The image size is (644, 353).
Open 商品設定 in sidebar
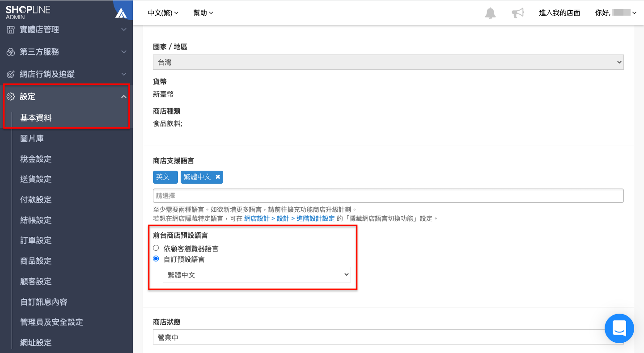point(36,261)
